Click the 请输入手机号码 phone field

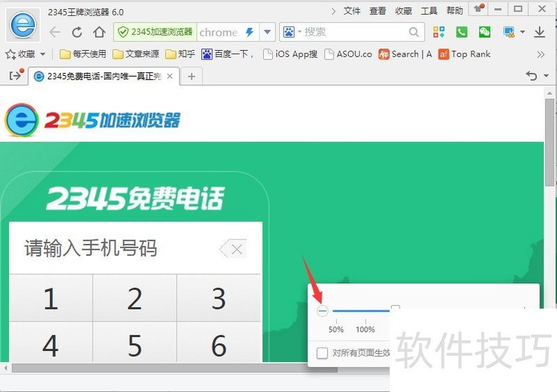(x=135, y=248)
